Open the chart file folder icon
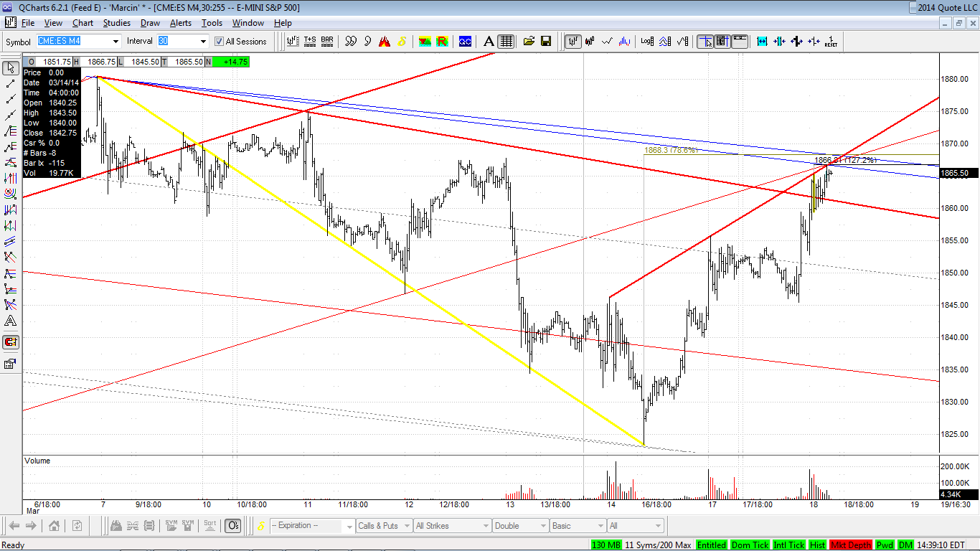 coord(529,41)
